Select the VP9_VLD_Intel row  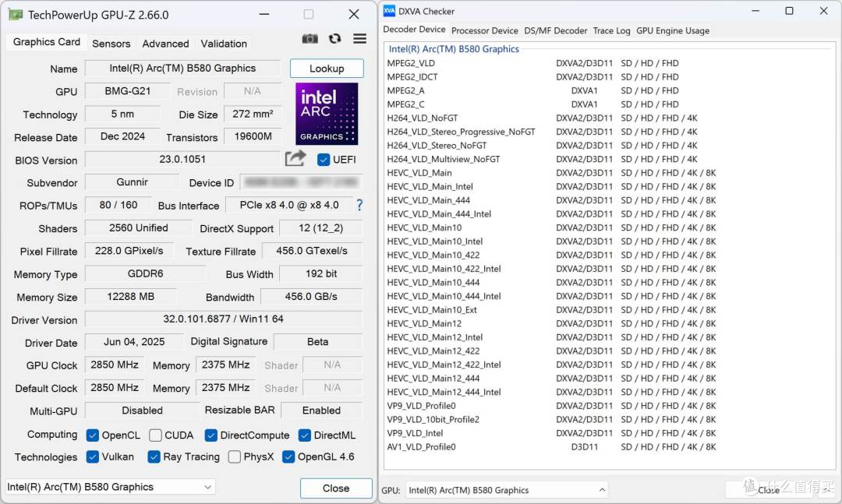click(551, 433)
